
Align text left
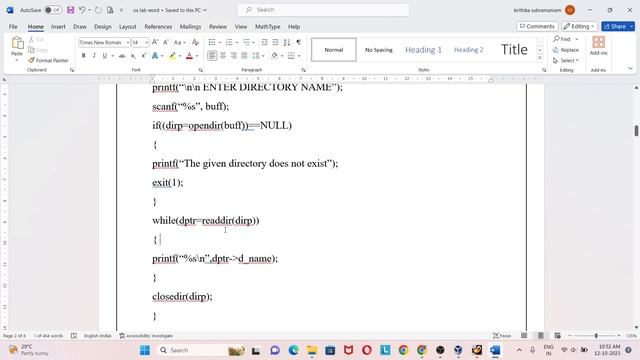(212, 56)
